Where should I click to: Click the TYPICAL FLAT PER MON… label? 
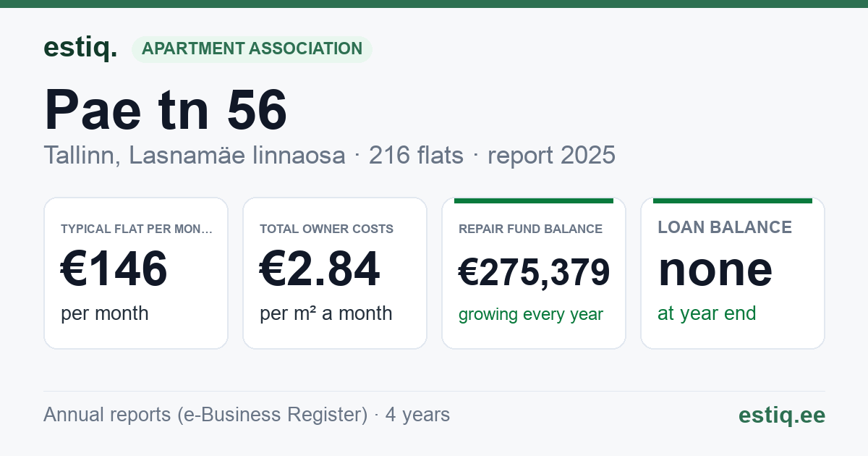137,229
